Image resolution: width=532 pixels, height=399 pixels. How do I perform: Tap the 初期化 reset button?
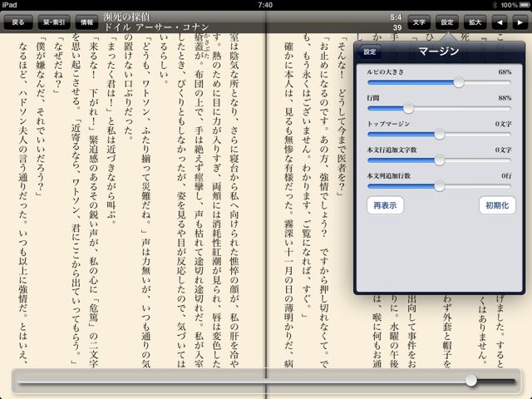pyautogui.click(x=497, y=205)
